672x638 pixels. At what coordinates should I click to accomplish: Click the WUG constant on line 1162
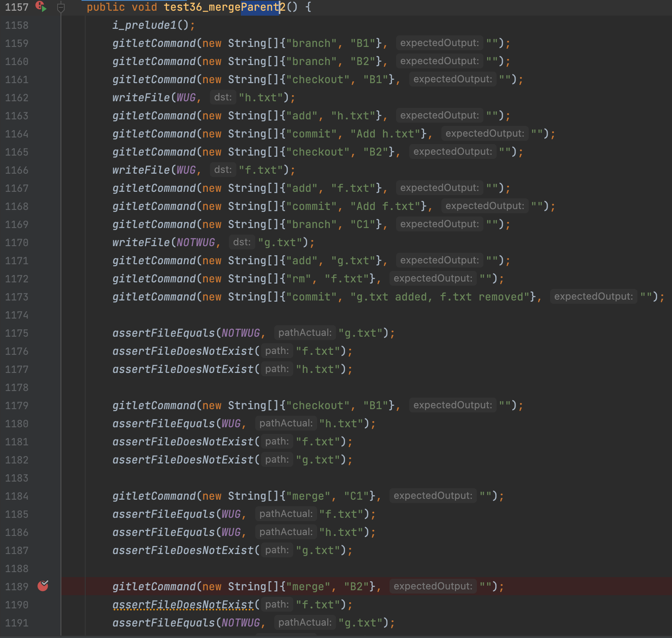tap(186, 98)
